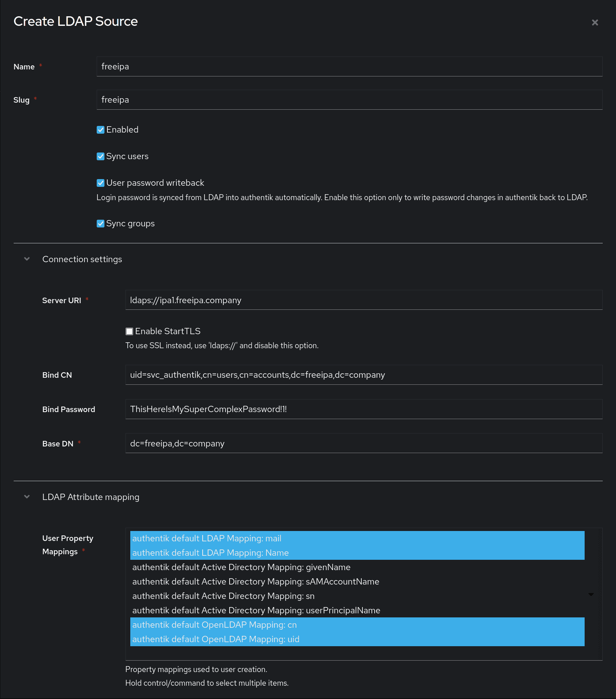
Task: Collapse the LDAP Attribute mapping chevron
Action: 27,497
